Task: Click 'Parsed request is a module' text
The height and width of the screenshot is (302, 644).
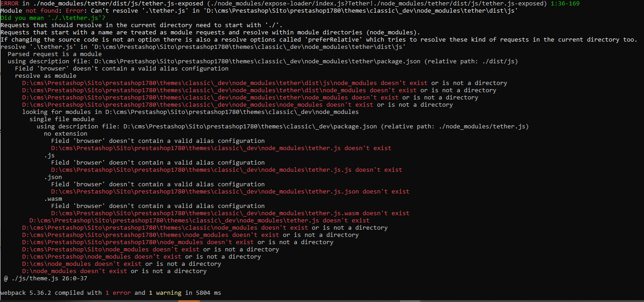Action: 55,54
